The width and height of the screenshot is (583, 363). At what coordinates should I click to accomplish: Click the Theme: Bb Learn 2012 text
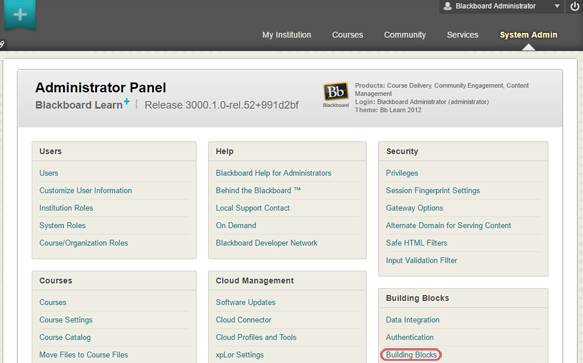[388, 110]
